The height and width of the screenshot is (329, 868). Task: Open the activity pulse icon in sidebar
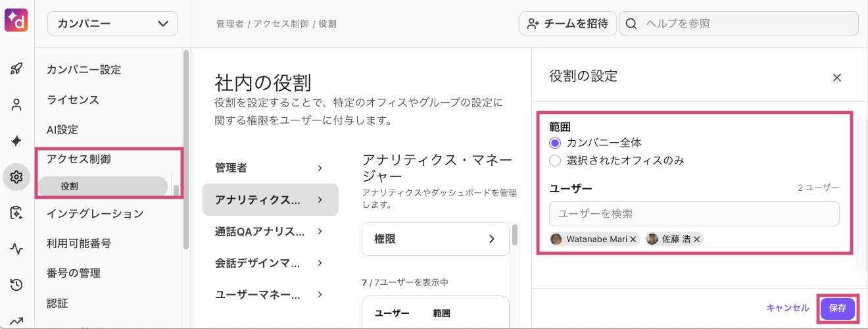tap(16, 249)
